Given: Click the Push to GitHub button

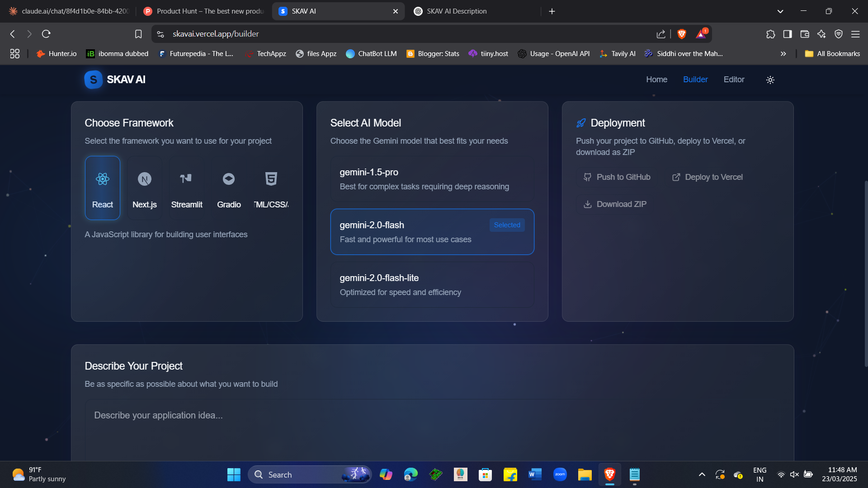Looking at the screenshot, I should 617,177.
